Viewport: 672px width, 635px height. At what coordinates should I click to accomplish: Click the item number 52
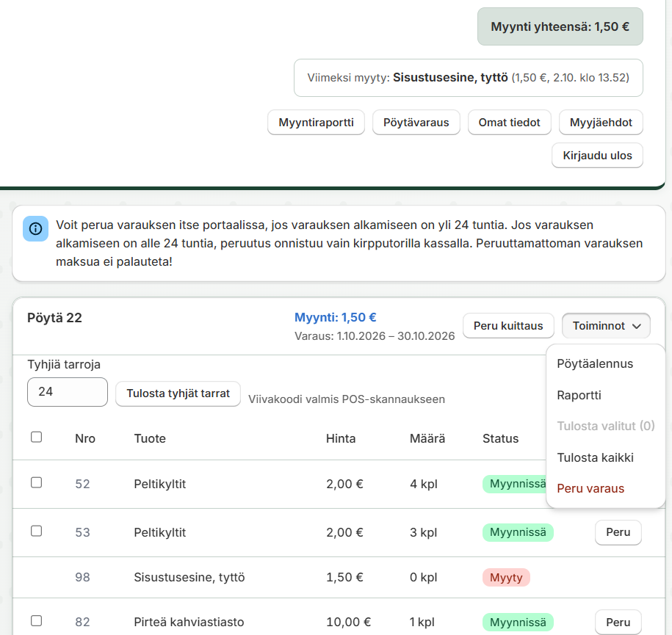tap(82, 485)
